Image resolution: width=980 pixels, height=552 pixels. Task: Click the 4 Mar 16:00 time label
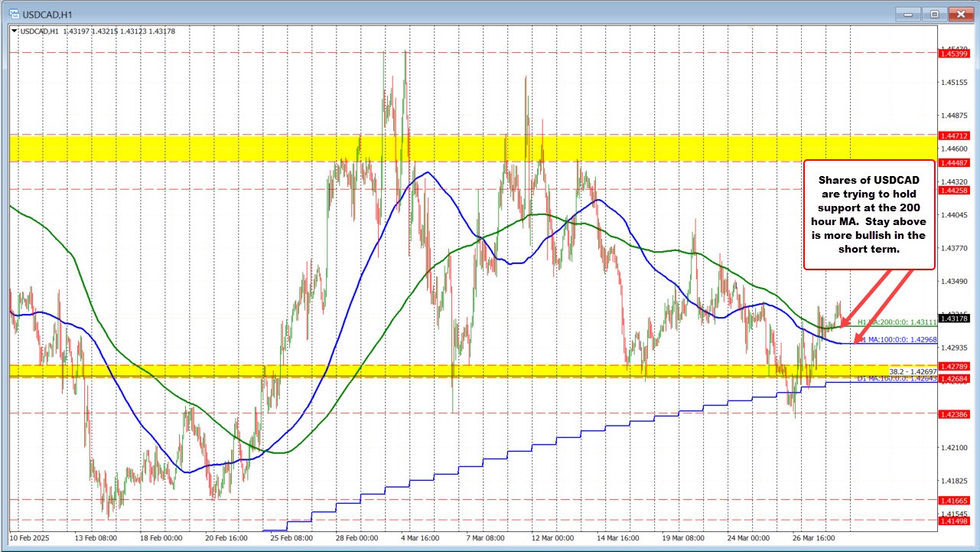[420, 538]
